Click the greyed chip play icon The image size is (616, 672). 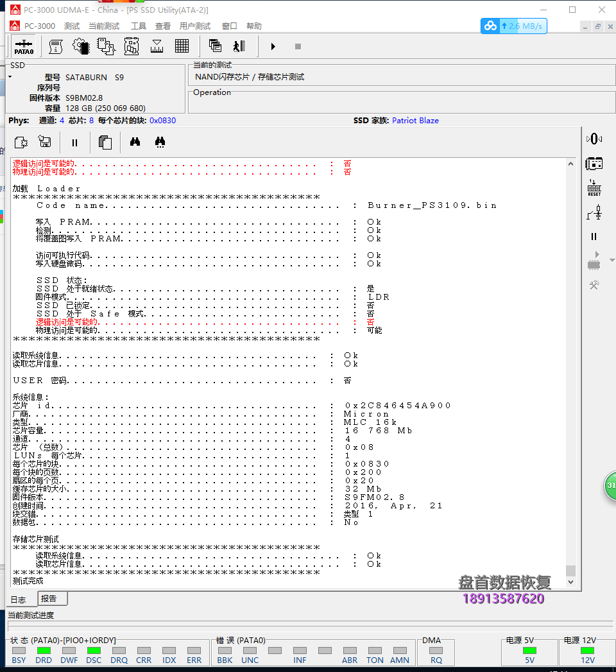pyautogui.click(x=594, y=261)
